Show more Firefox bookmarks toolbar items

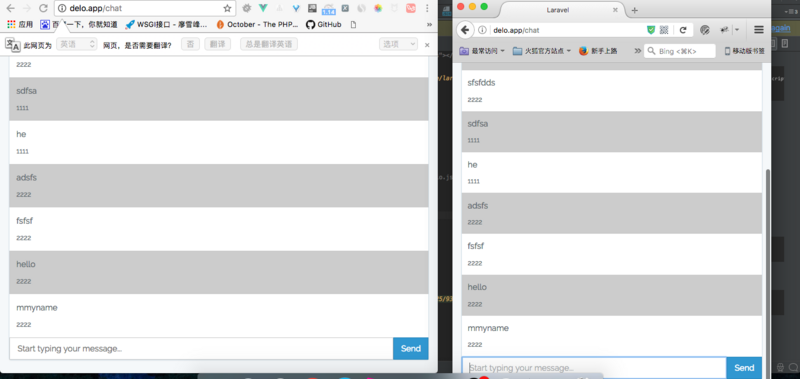point(637,51)
